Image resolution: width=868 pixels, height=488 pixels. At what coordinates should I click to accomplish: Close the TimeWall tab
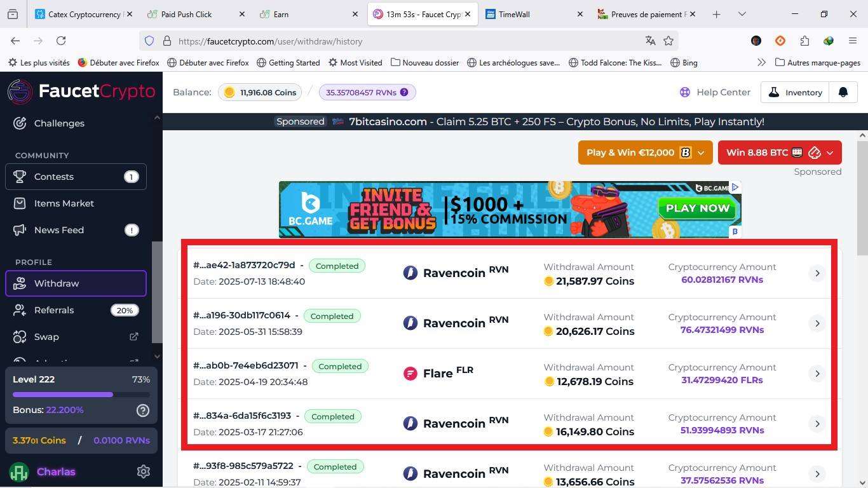580,14
